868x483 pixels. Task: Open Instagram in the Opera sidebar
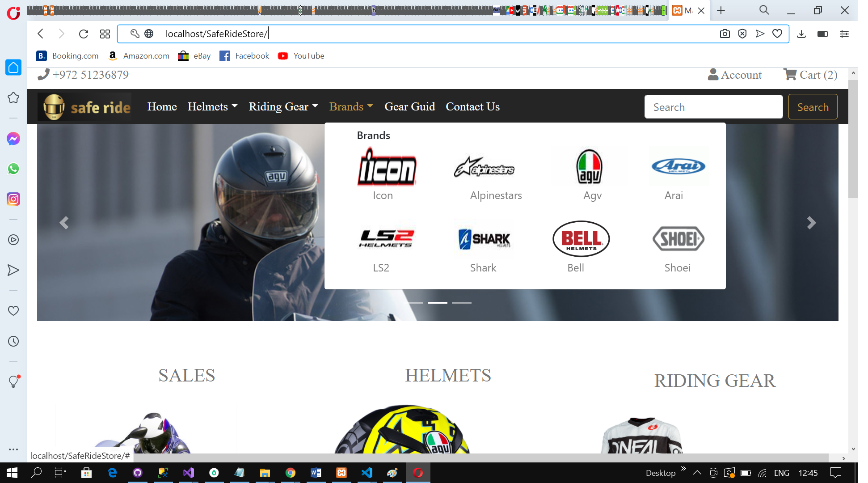pyautogui.click(x=13, y=199)
